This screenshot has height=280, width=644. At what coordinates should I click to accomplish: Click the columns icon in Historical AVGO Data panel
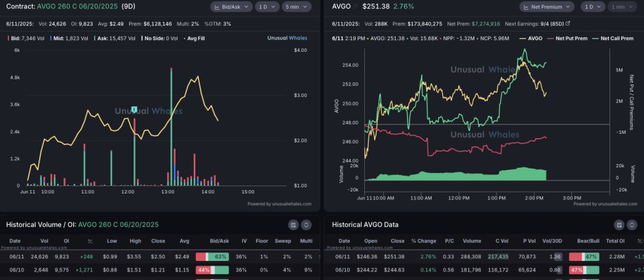pyautogui.click(x=618, y=225)
